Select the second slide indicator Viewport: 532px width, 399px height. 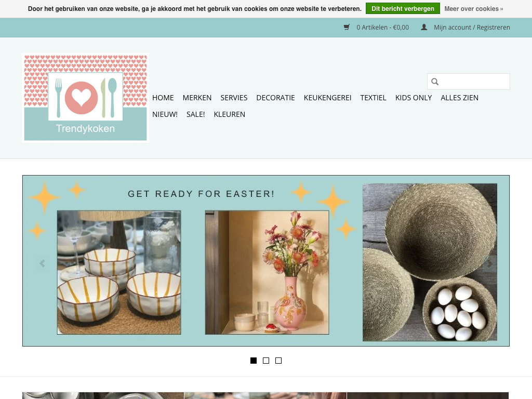click(266, 361)
